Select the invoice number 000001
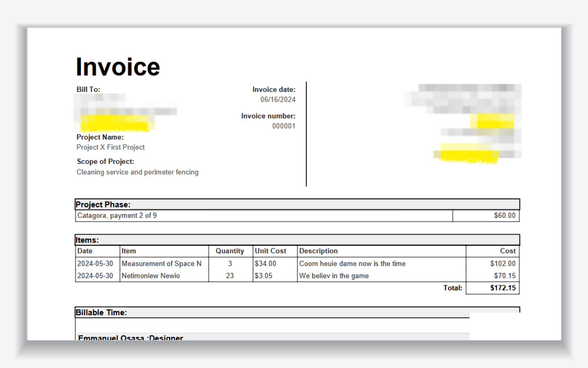The width and height of the screenshot is (588, 368). click(284, 126)
